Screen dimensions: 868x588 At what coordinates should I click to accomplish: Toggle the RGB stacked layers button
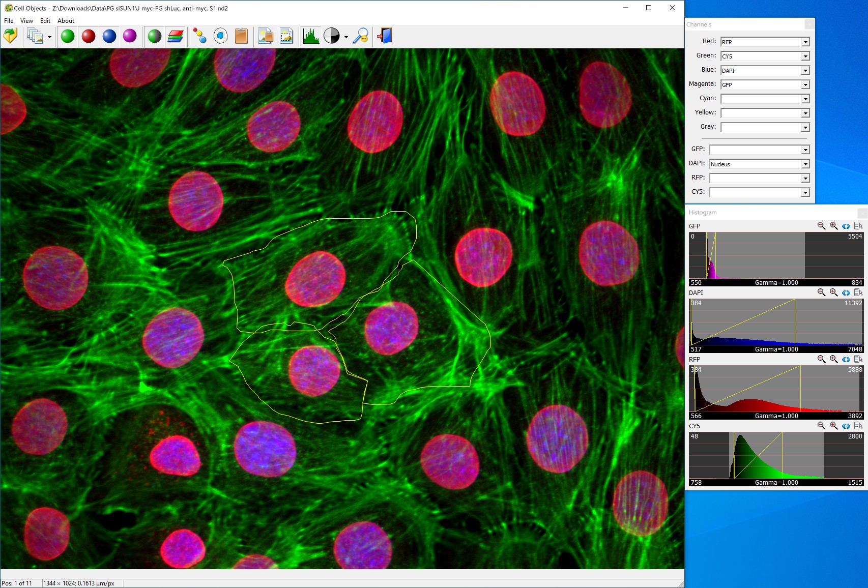pos(176,36)
